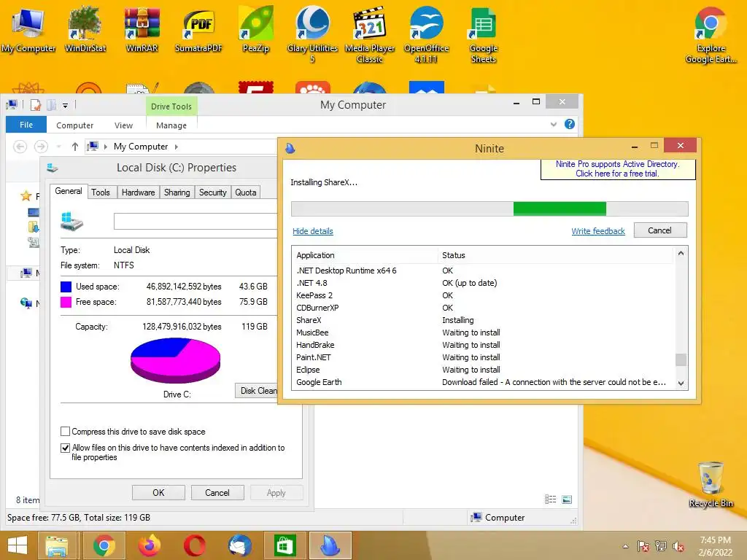This screenshot has width=747, height=560.
Task: Open File Explorer from the taskbar
Action: click(x=57, y=545)
